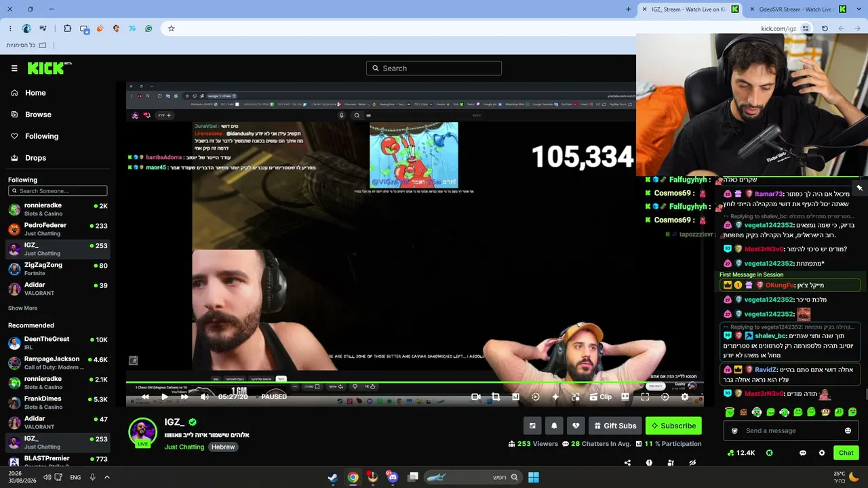
Task: Open taskbar volume control
Action: point(47,477)
